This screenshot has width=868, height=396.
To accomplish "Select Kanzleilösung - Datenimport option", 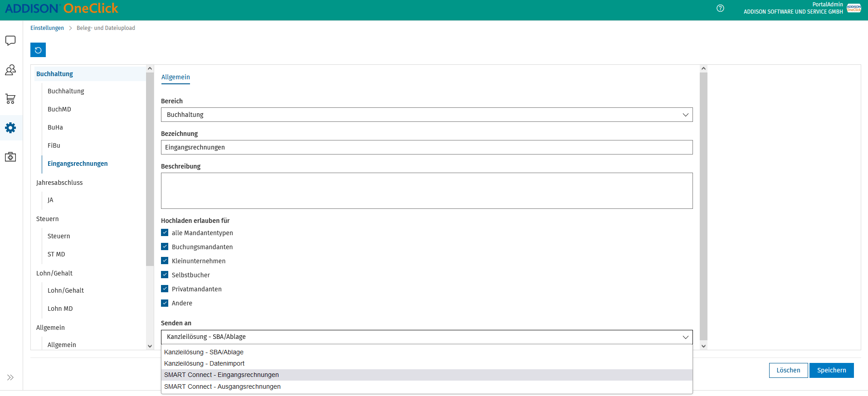I will (x=427, y=363).
